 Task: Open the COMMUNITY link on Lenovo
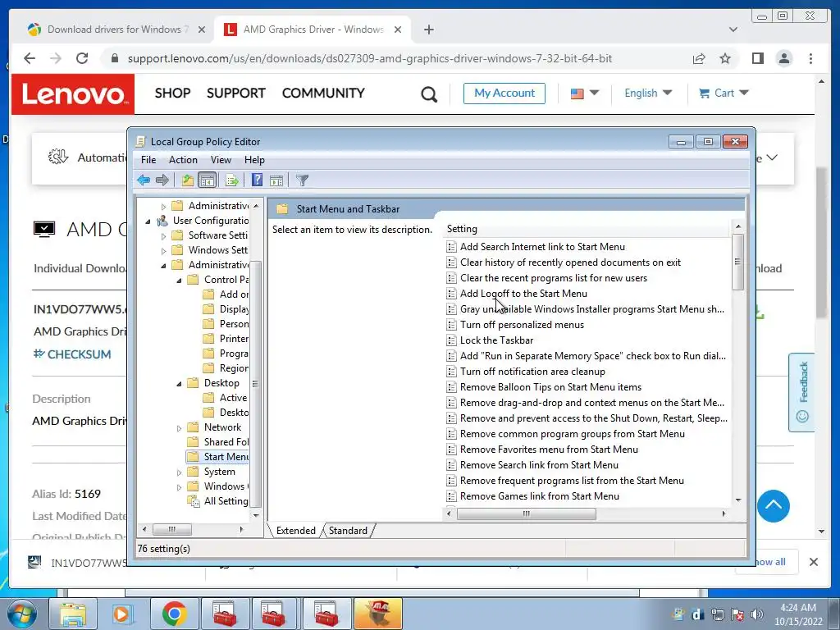tap(323, 94)
